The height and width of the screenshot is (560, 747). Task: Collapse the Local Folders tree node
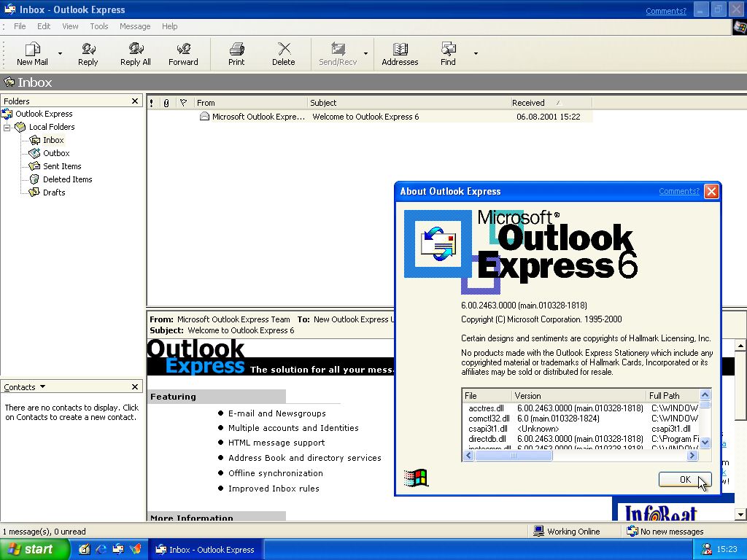pyautogui.click(x=7, y=127)
